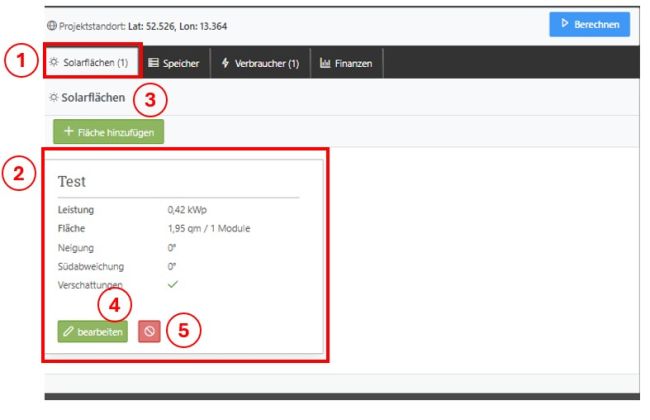Select the Leistung value 0,42 kWp
The height and width of the screenshot is (420, 650).
pyautogui.click(x=187, y=210)
